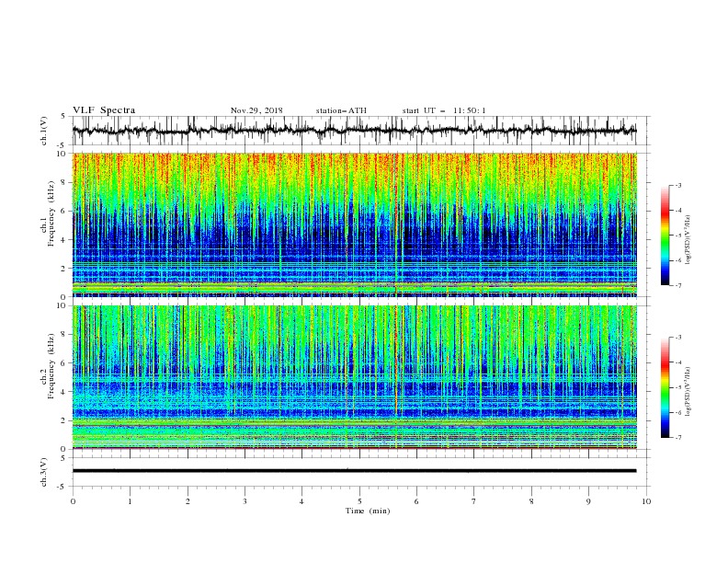
Task: Click the "8" kHz tick of ch.2 spectrogram
Action: (x=64, y=335)
